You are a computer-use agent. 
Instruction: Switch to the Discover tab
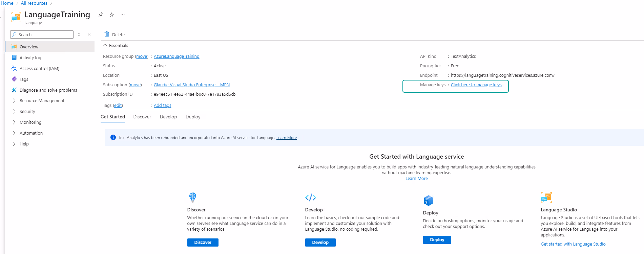tap(142, 117)
